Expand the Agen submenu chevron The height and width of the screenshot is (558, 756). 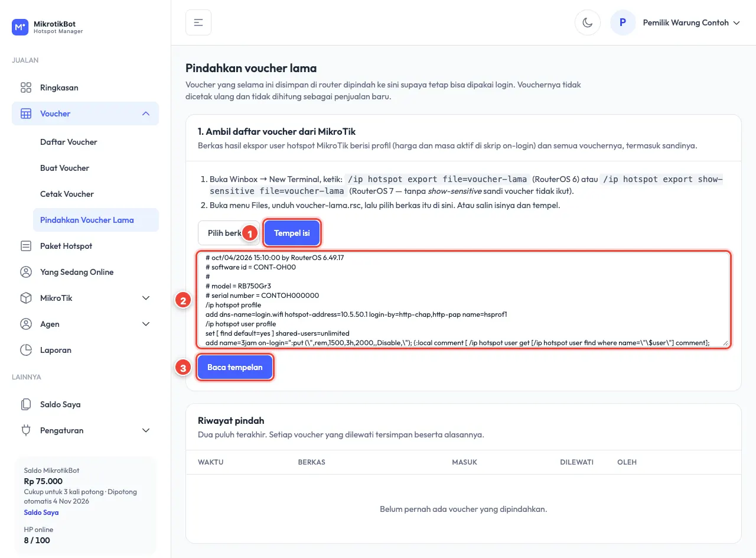(146, 324)
